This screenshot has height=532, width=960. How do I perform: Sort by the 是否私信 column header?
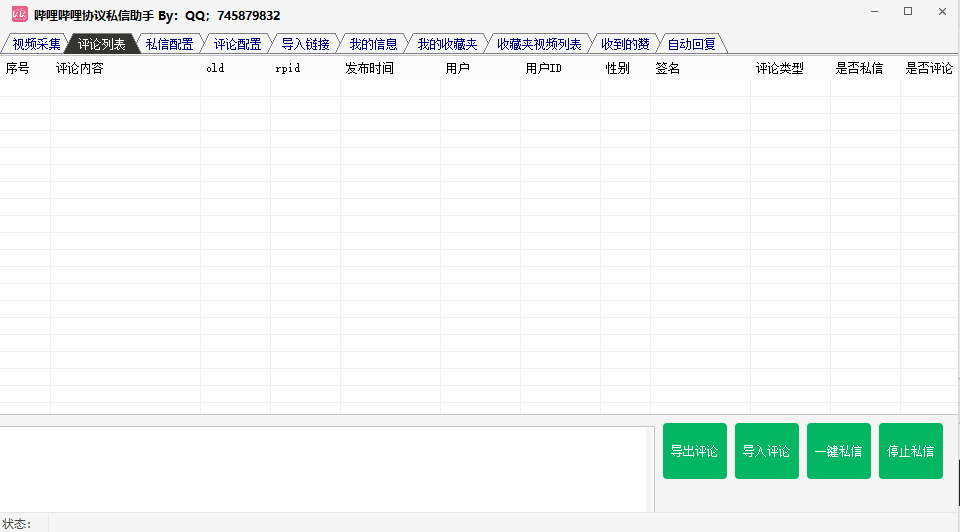pos(858,69)
